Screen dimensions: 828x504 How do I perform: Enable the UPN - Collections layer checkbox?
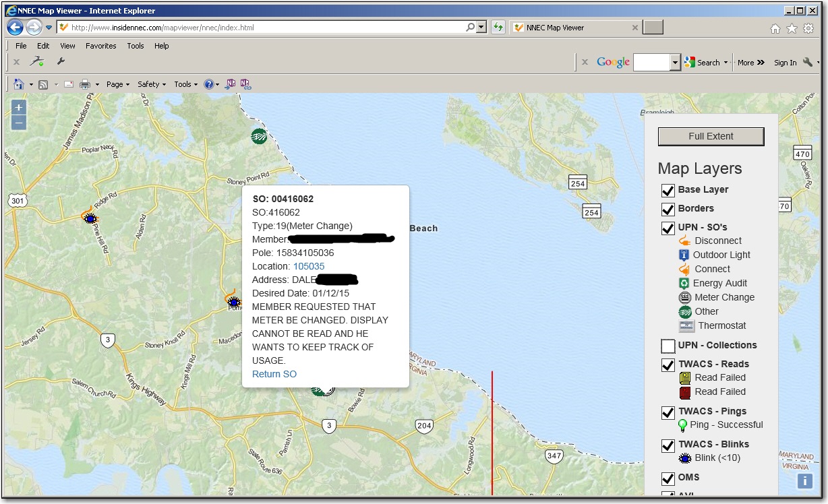point(668,346)
